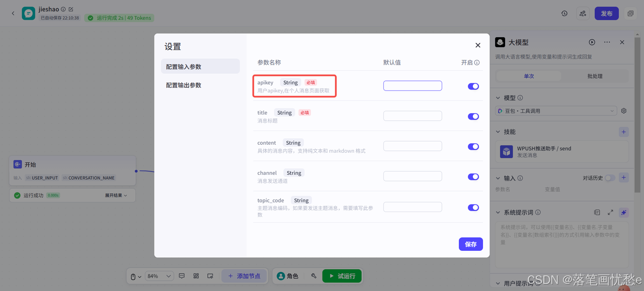Collapse the 系统提示词 section
The height and width of the screenshot is (291, 644).
point(499,213)
